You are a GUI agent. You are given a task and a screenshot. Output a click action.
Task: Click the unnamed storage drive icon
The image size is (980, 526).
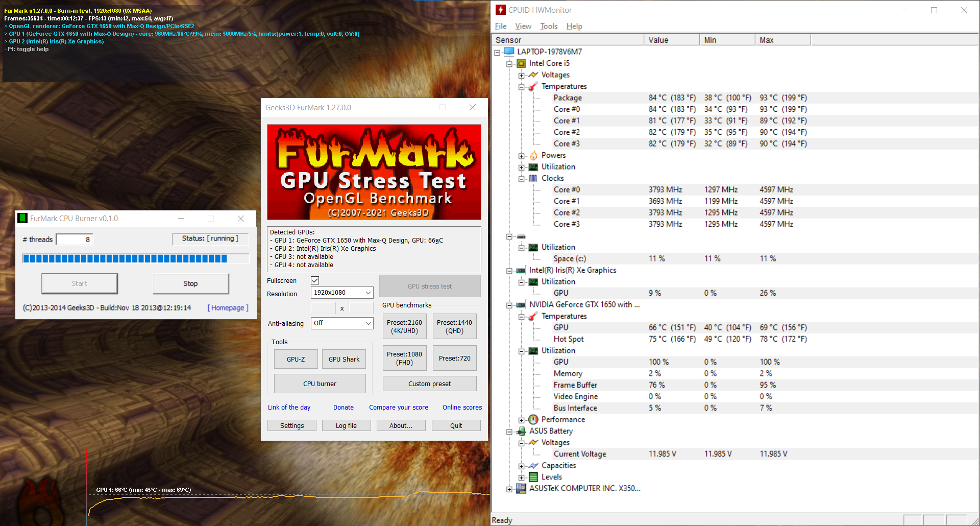521,236
